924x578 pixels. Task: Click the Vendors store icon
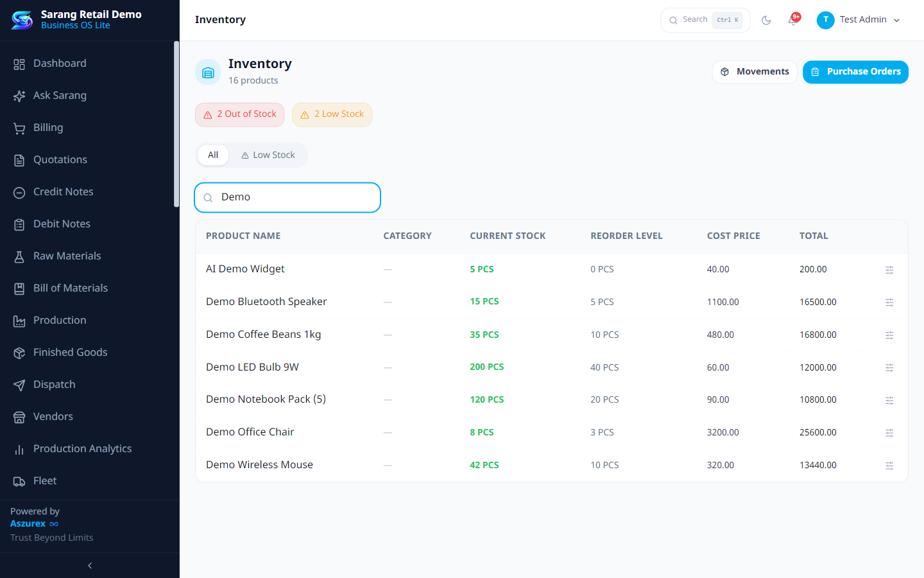19,417
